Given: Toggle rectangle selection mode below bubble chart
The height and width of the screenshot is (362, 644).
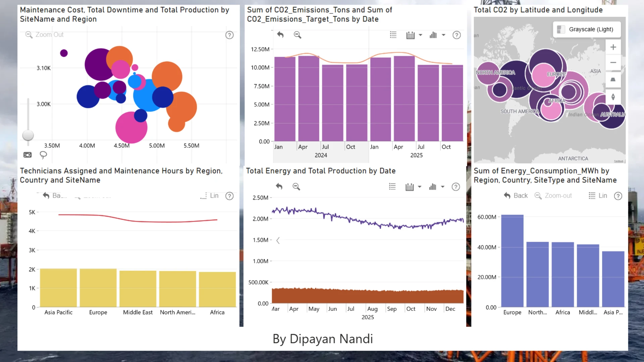Looking at the screenshot, I should 28,155.
